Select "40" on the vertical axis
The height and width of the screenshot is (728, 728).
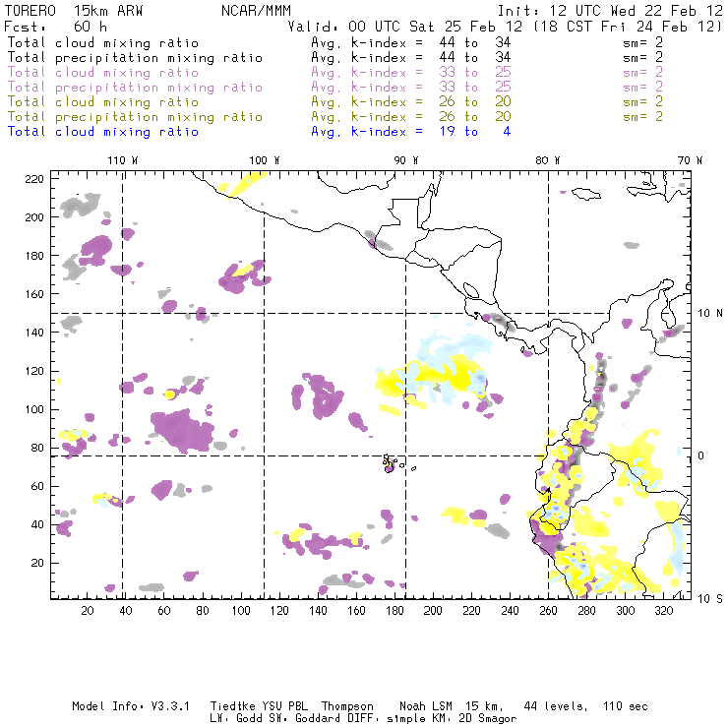pyautogui.click(x=37, y=524)
